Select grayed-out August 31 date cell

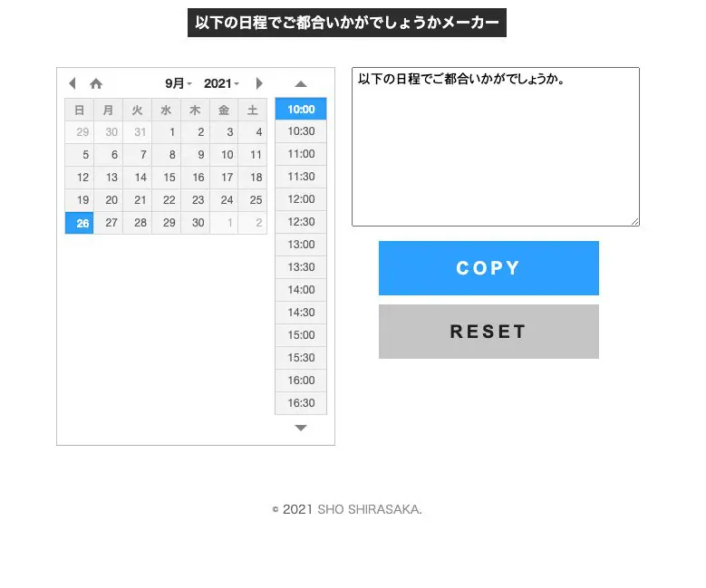point(138,131)
